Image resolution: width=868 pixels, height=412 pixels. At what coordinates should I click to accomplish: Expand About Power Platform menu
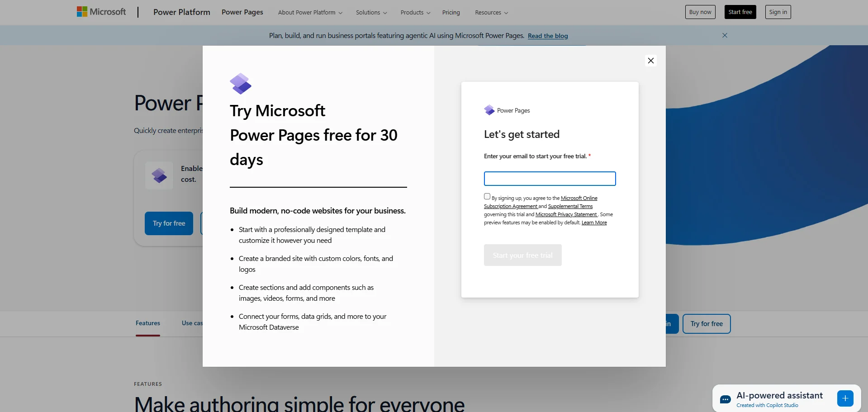point(310,13)
